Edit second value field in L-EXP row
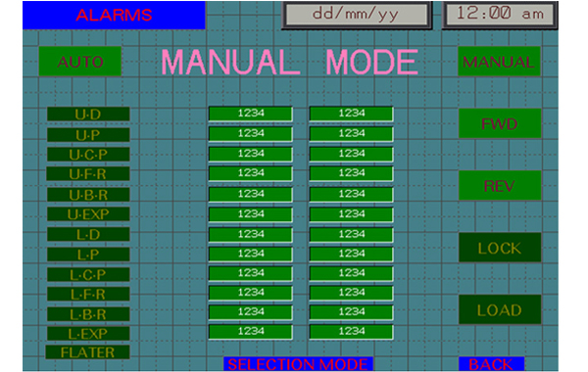Viewport: 588px width, 372px height. click(x=351, y=332)
